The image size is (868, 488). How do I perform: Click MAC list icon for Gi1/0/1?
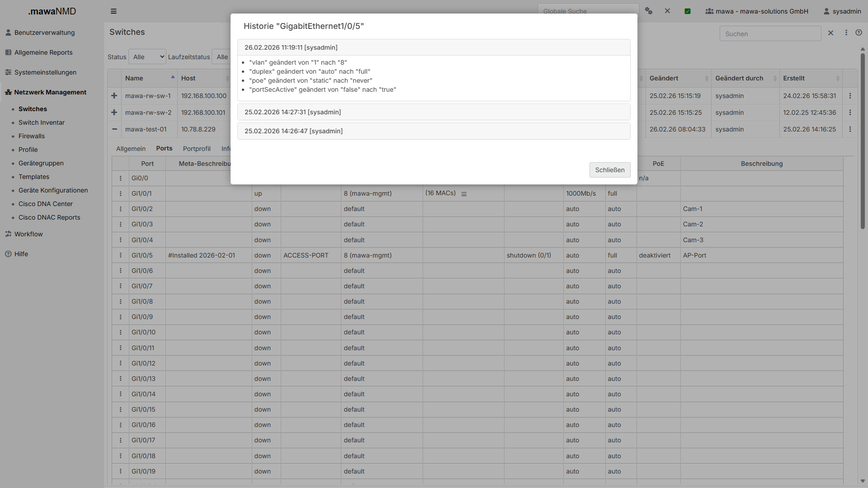(464, 194)
